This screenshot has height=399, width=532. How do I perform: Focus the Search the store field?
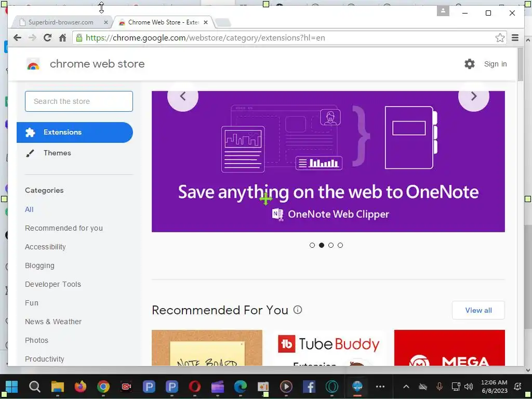click(79, 101)
